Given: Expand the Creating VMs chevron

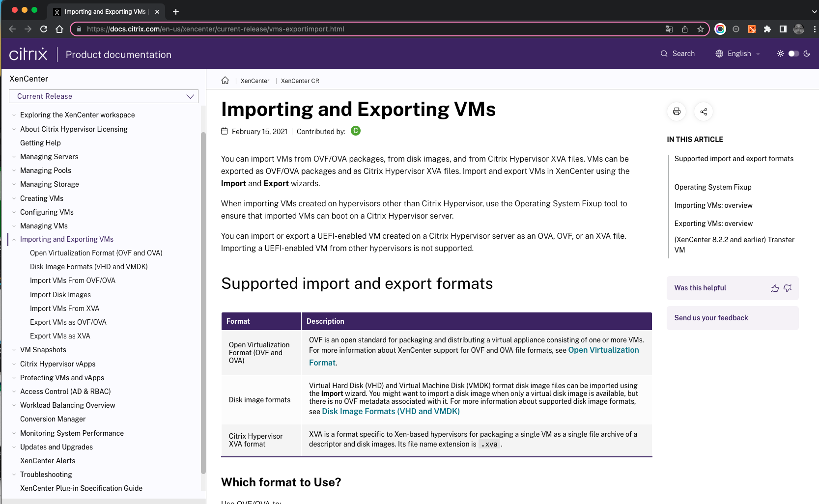Looking at the screenshot, I should (14, 198).
